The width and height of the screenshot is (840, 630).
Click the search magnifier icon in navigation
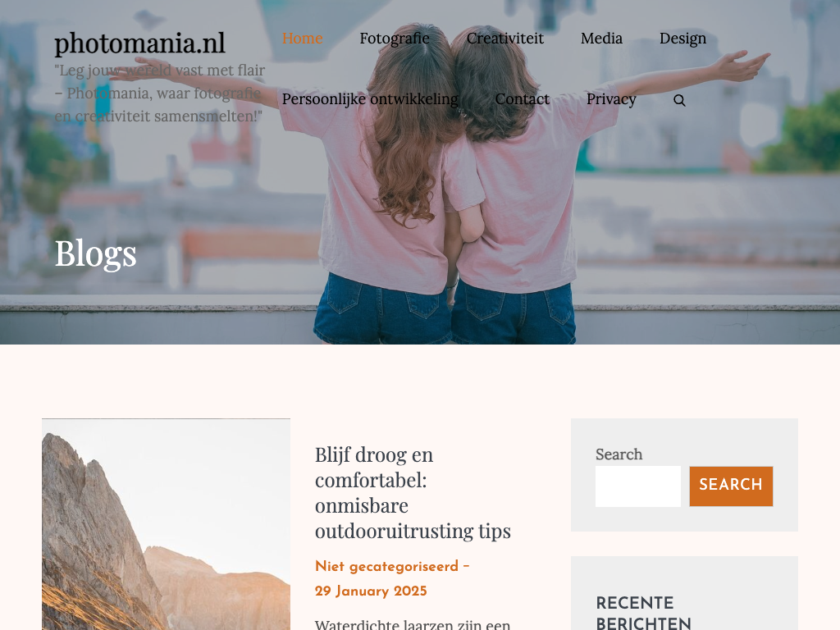pyautogui.click(x=679, y=100)
